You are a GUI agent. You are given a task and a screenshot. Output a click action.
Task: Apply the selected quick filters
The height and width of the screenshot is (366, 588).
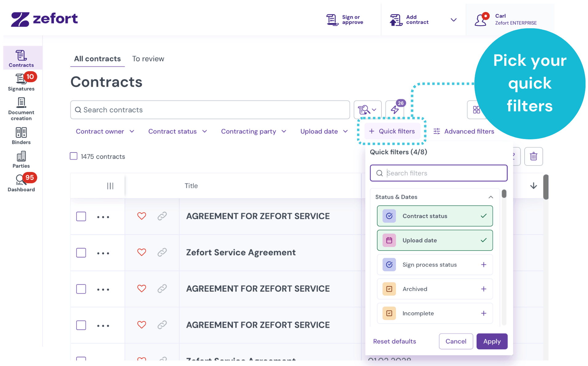point(492,341)
